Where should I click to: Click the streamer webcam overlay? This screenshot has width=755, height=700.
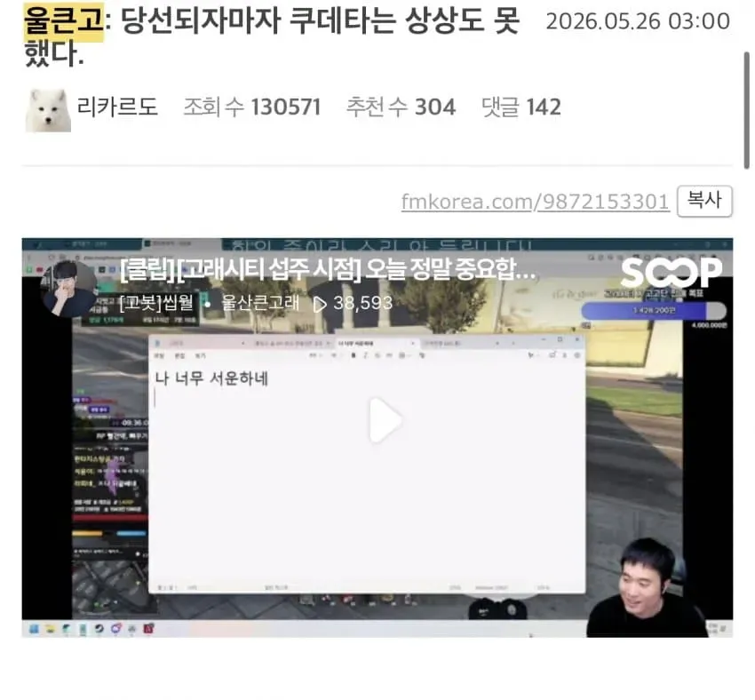point(647,588)
